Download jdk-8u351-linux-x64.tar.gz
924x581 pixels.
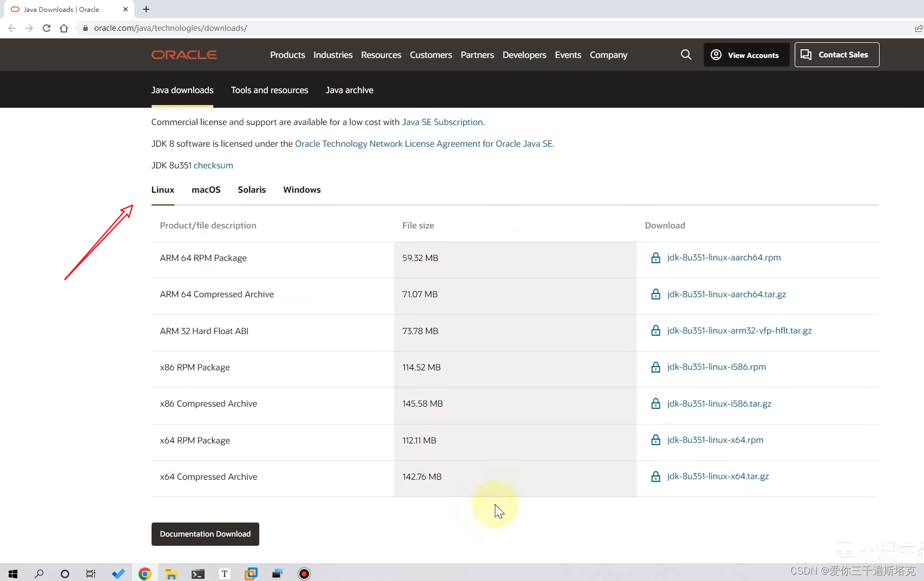click(718, 476)
